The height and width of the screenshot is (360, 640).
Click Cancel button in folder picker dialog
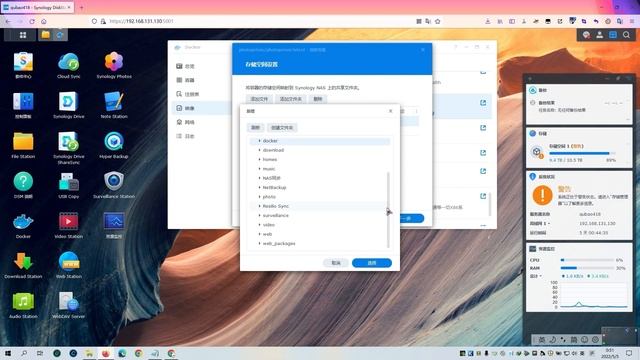[x=336, y=263]
